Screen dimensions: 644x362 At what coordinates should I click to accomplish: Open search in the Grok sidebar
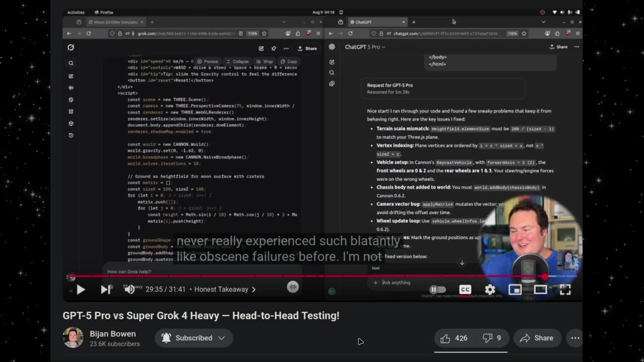71,63
